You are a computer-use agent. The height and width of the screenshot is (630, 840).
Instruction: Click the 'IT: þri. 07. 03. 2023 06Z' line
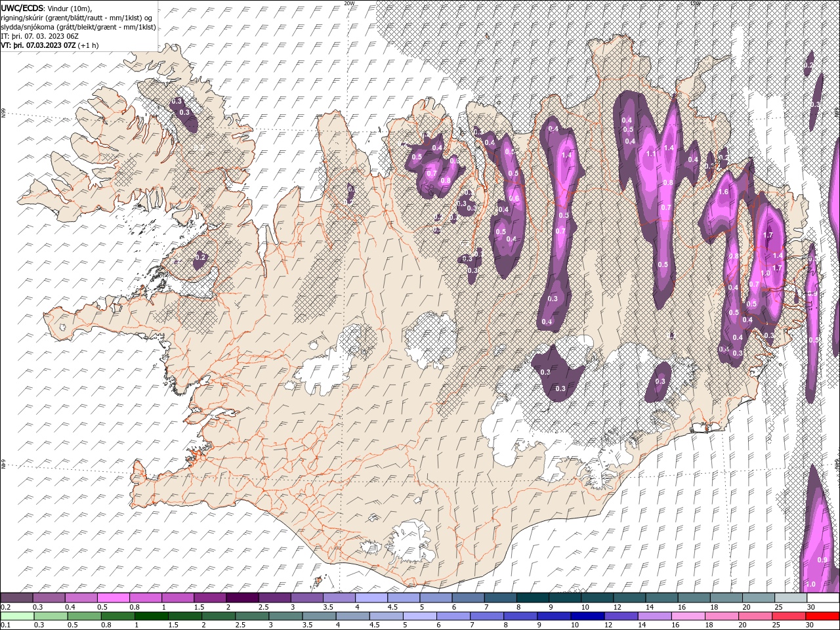pos(39,36)
